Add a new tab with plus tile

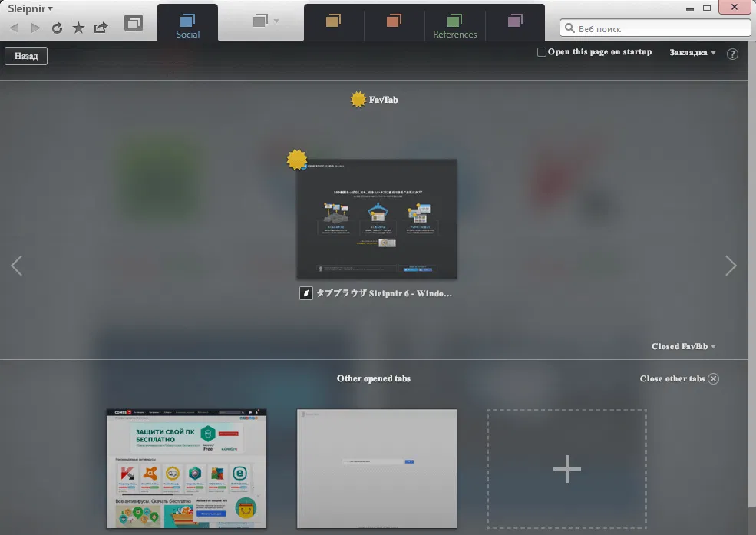coord(567,468)
